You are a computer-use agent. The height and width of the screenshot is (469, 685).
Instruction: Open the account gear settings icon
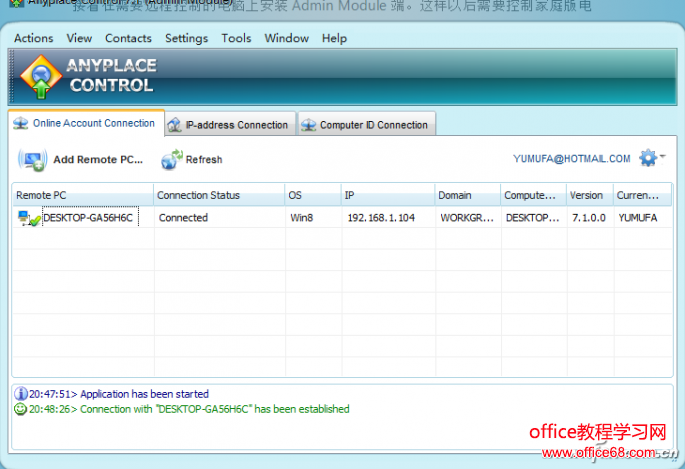[x=648, y=158]
